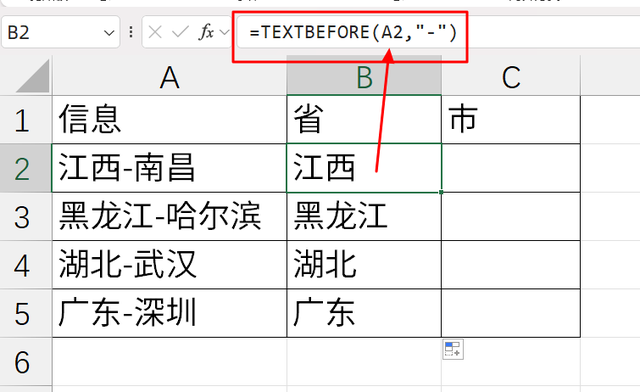Confirm the entry with the checkmark icon
The image size is (640, 392).
click(x=180, y=32)
